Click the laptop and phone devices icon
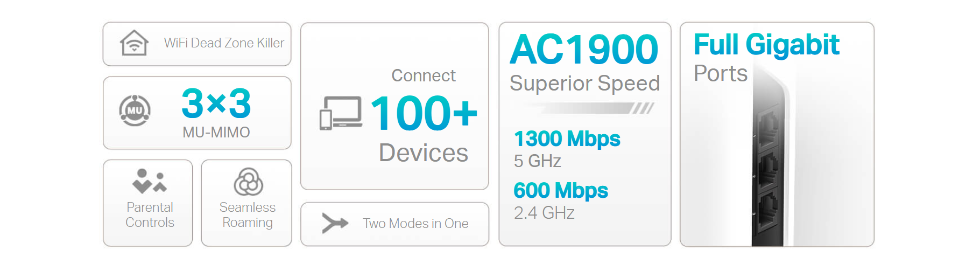Viewport: 980px width, 277px height. point(341,113)
